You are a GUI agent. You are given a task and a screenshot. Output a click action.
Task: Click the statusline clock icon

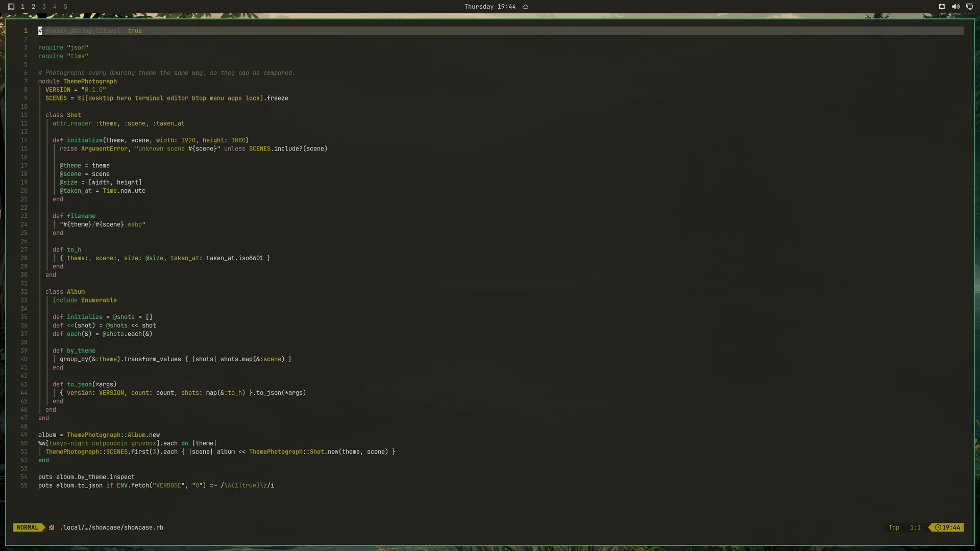(x=938, y=528)
